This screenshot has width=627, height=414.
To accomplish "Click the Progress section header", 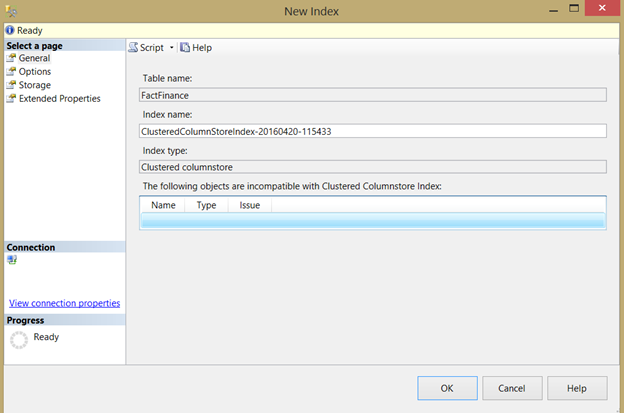I will pyautogui.click(x=64, y=320).
